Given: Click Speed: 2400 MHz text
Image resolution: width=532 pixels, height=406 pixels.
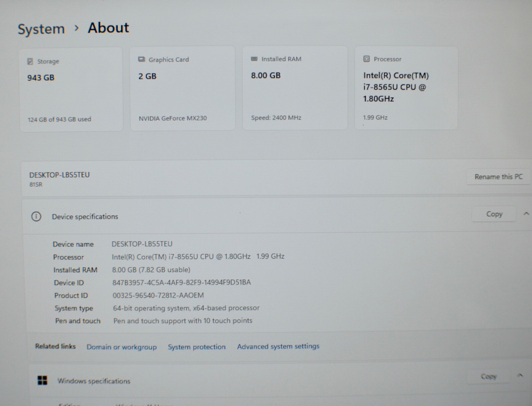Looking at the screenshot, I should pyautogui.click(x=276, y=117).
